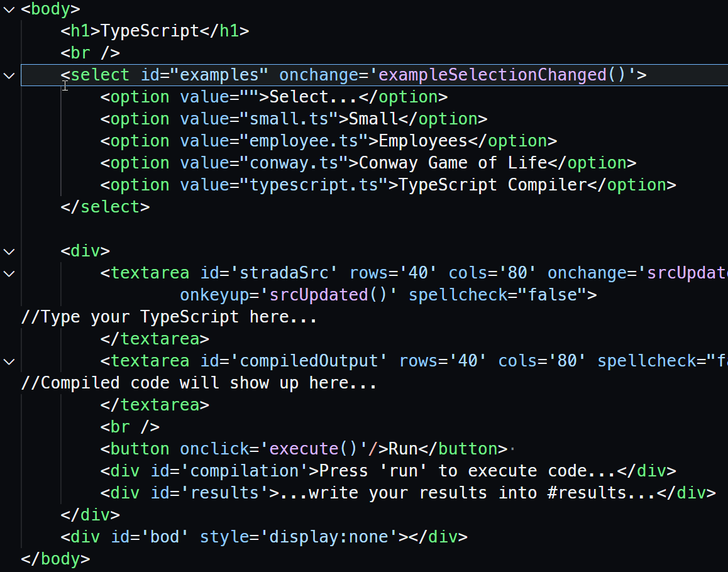Click the execute onclick handler
The width and height of the screenshot is (728, 572).
click(298, 448)
